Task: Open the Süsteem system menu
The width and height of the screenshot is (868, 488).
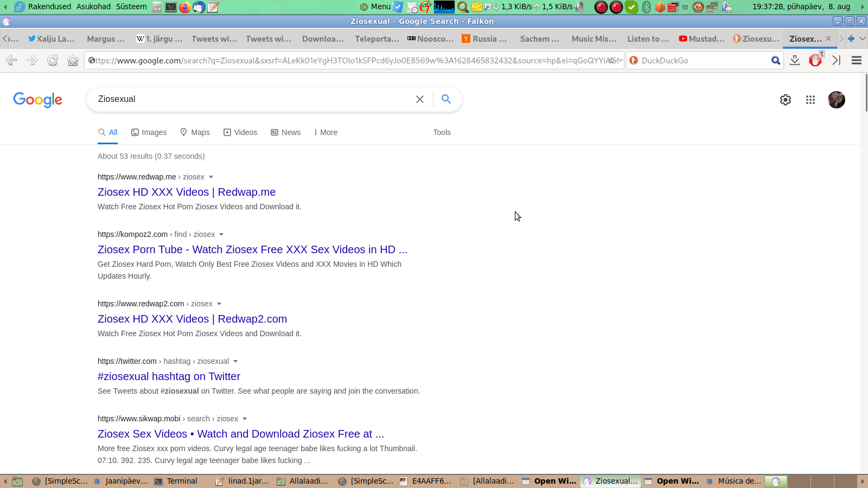Action: [x=131, y=7]
